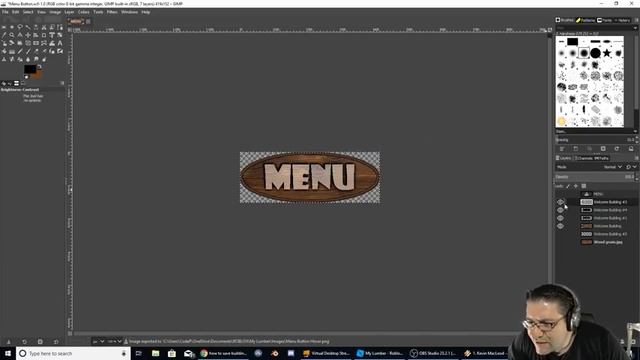Toggle lock pixels on layers panel
640x360 pixels.
tap(568, 186)
